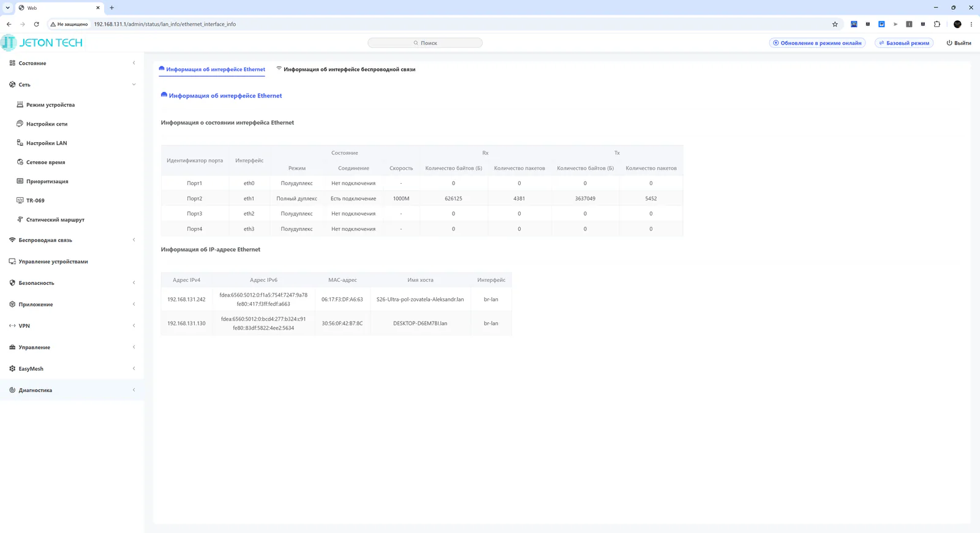Switch to Базовый режим
Screen dimensions: 980x533
[904, 43]
